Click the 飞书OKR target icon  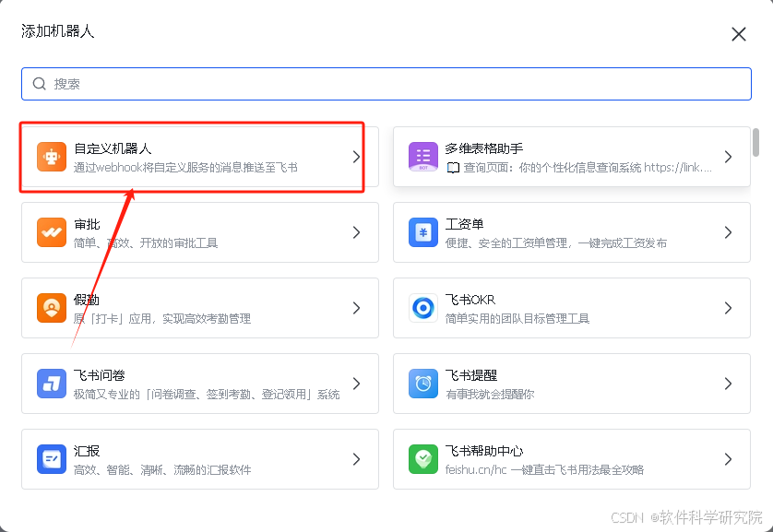(x=423, y=308)
